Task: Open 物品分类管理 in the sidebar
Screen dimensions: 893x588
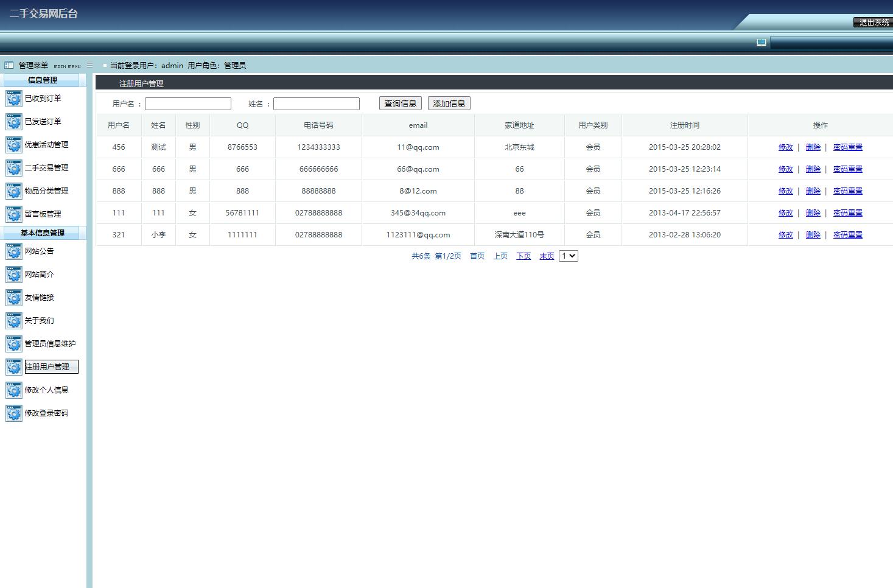Action: pos(46,191)
